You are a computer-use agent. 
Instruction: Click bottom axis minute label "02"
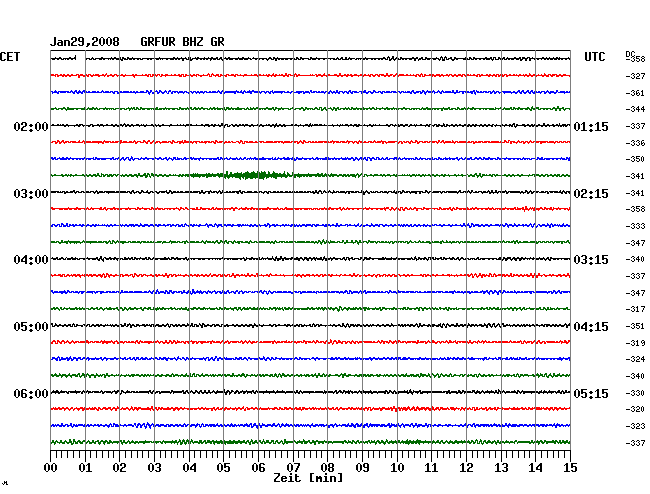(119, 468)
